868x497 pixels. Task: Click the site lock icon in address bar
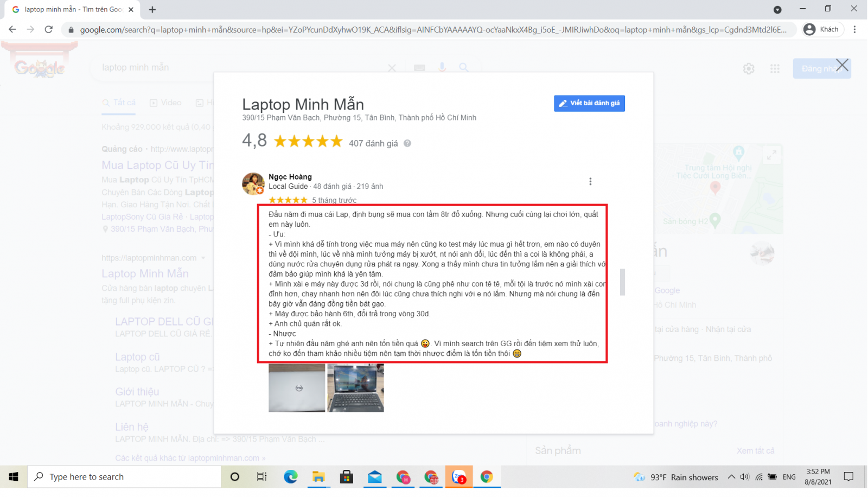pyautogui.click(x=71, y=30)
